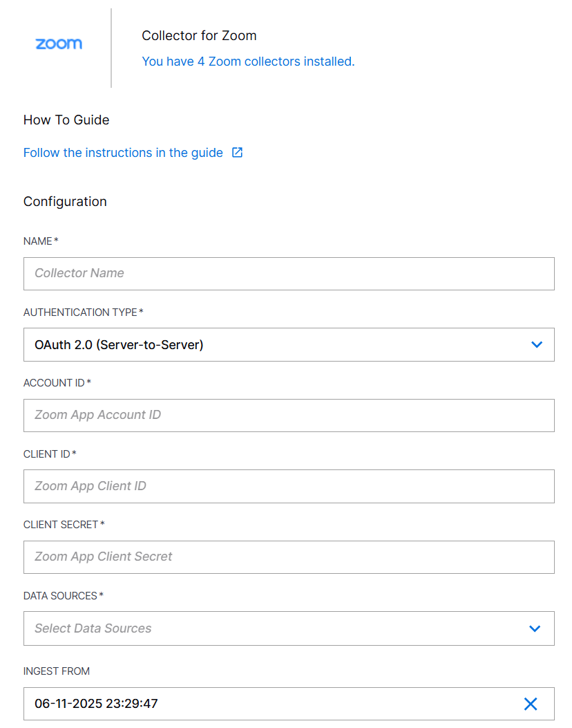Open the Select Data Sources placeholder
The height and width of the screenshot is (728, 572).
[93, 628]
